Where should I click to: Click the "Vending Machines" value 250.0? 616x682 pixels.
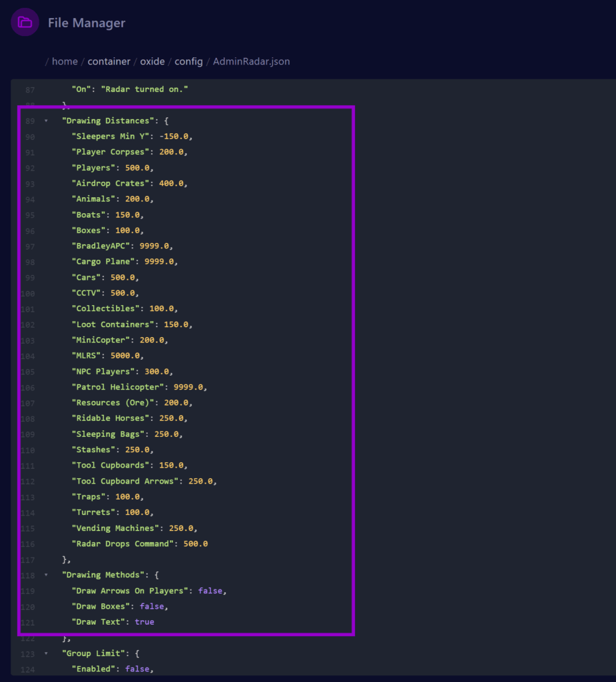pos(181,528)
